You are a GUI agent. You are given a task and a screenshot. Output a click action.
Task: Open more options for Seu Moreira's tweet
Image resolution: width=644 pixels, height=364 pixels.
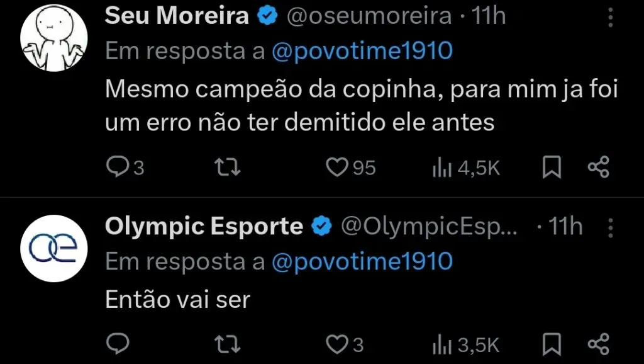click(609, 17)
